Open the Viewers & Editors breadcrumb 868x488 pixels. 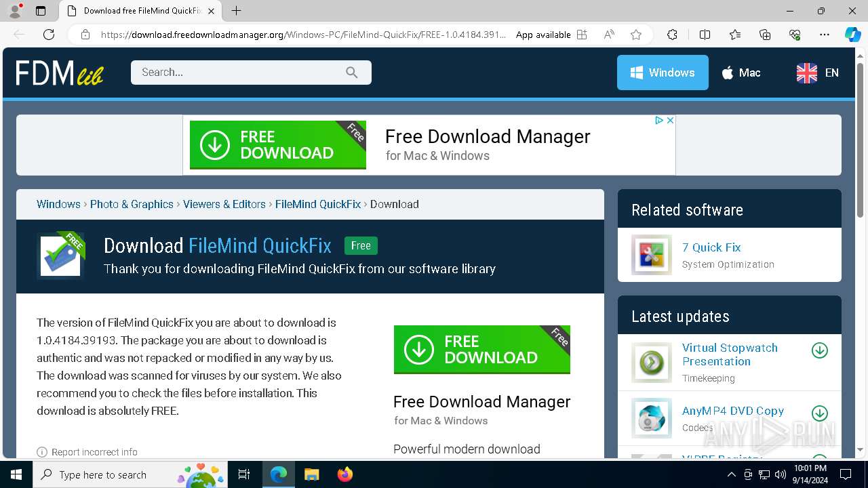224,204
